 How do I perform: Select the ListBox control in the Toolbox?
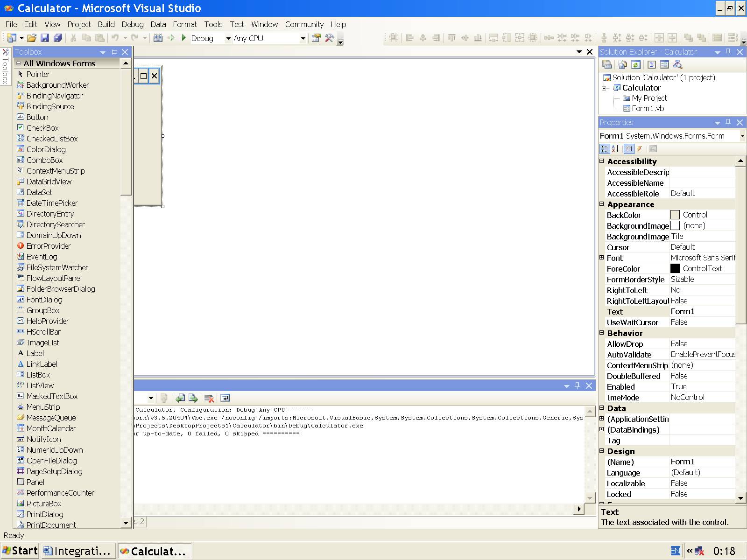pos(38,375)
